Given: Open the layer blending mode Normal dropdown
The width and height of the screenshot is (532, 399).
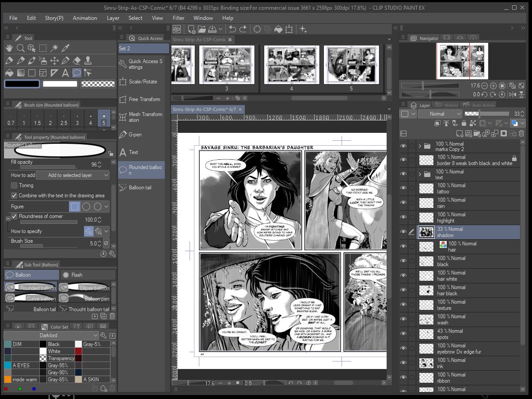Looking at the screenshot, I should tap(440, 114).
